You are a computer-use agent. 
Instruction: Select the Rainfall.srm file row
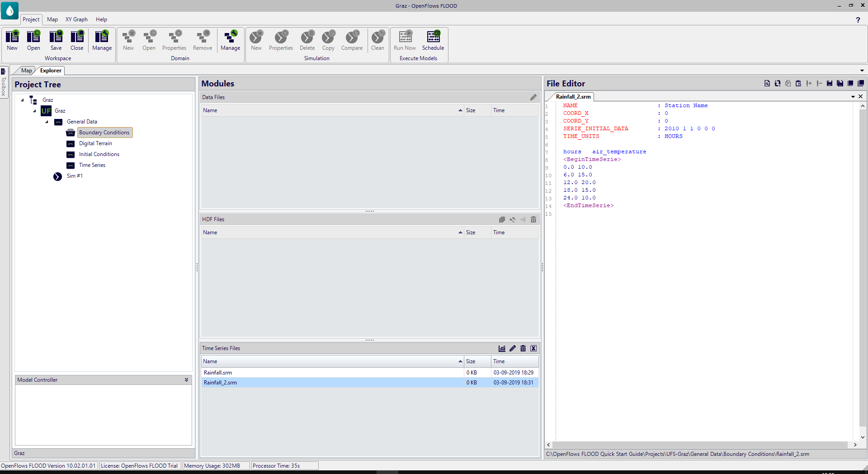(370, 373)
